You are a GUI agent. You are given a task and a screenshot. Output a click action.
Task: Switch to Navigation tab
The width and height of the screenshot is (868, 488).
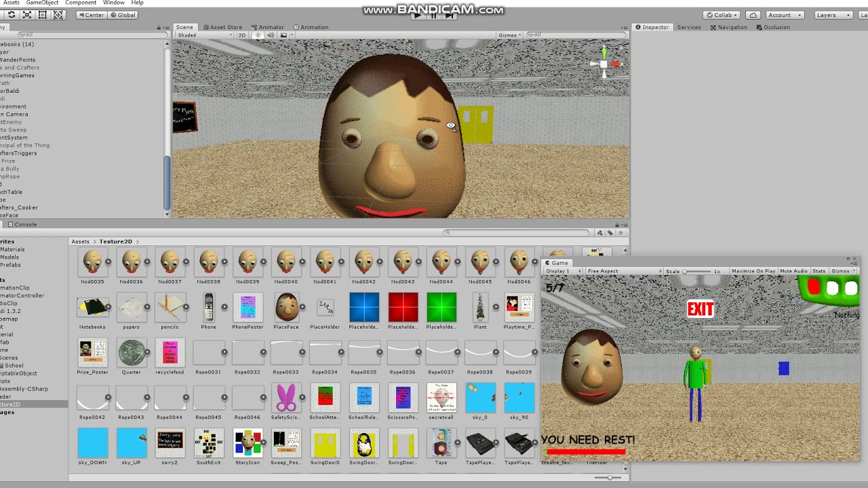pos(729,27)
